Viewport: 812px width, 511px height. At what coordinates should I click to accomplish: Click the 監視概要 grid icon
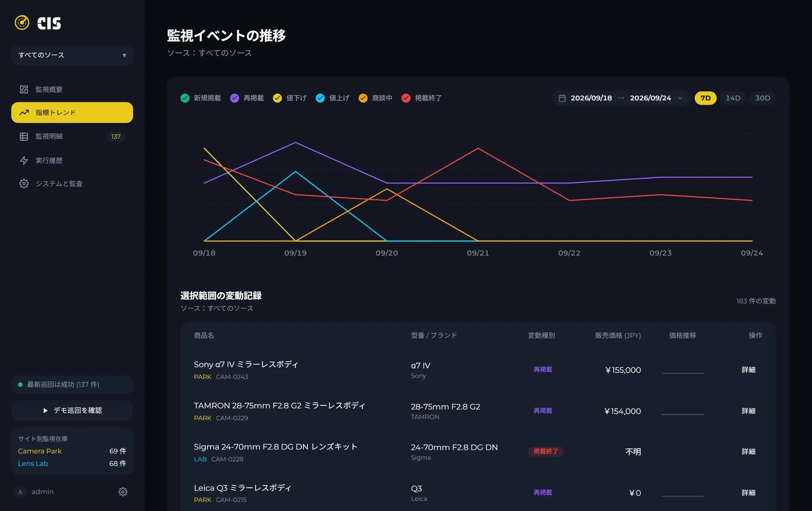point(24,89)
